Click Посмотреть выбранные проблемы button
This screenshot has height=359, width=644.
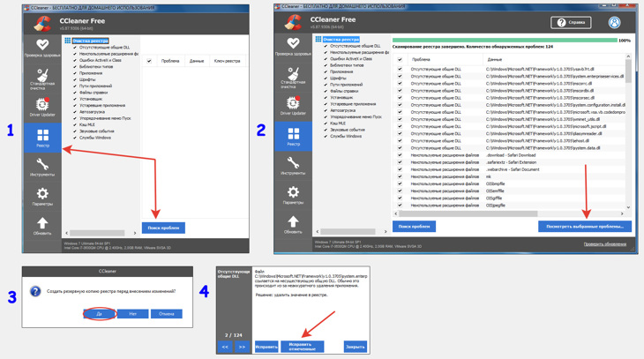coord(585,227)
